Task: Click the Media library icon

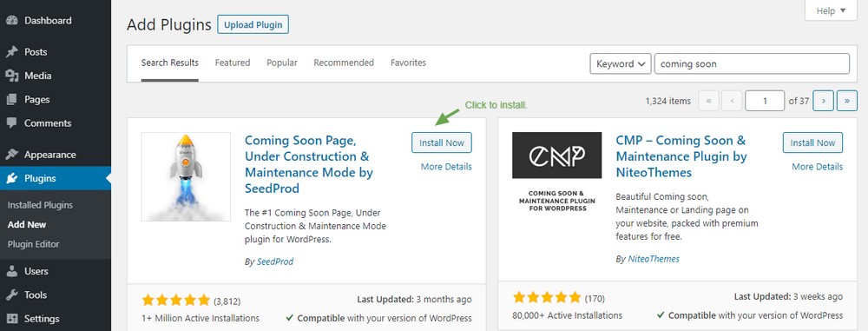Action: pyautogui.click(x=11, y=76)
